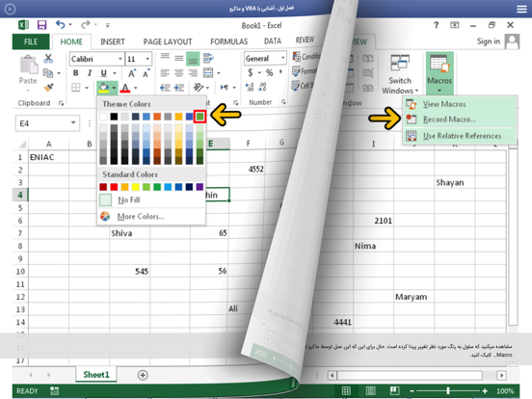The height and width of the screenshot is (399, 532).
Task: Click Switch Windows button
Action: [400, 74]
